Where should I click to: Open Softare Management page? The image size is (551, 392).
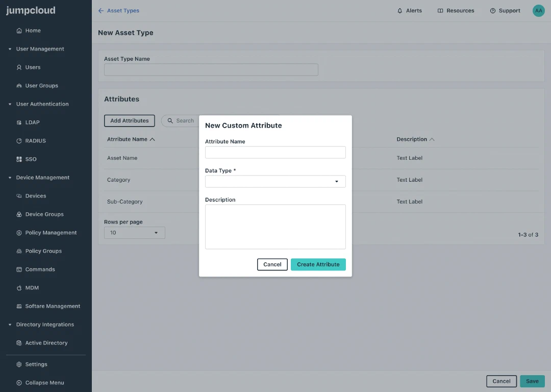(x=53, y=306)
